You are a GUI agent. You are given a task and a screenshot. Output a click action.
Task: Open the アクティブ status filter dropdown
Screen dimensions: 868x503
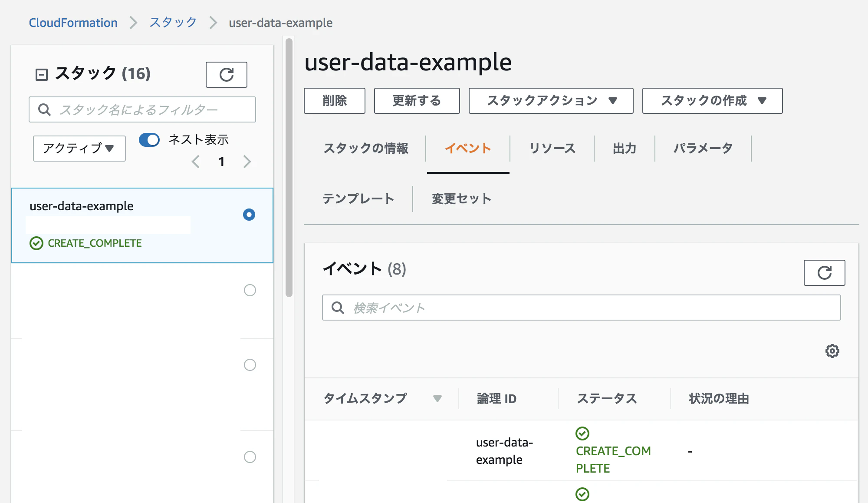click(79, 149)
